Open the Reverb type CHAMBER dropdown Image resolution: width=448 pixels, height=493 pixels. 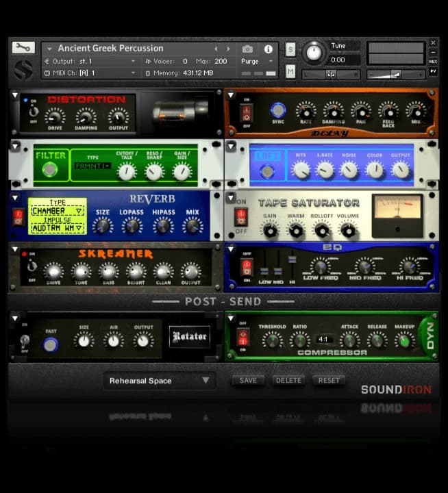coord(58,212)
